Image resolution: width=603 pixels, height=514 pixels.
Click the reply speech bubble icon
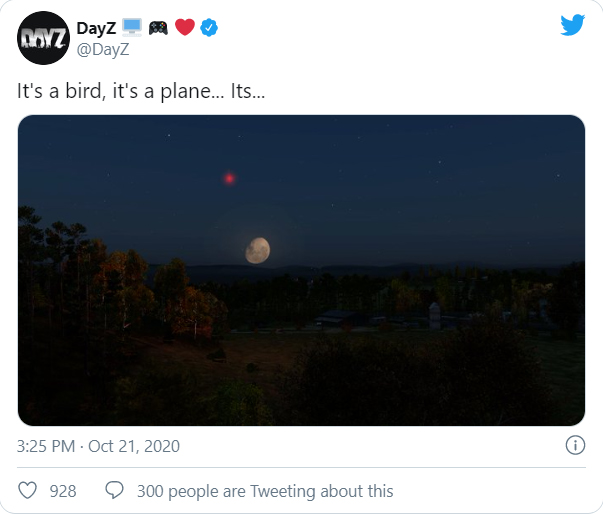[114, 490]
